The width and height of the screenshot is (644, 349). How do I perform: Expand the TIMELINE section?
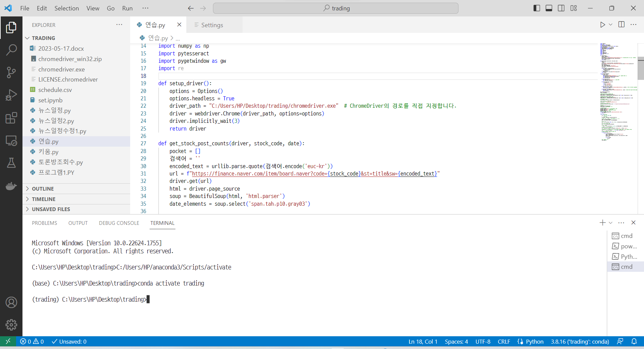pyautogui.click(x=44, y=199)
